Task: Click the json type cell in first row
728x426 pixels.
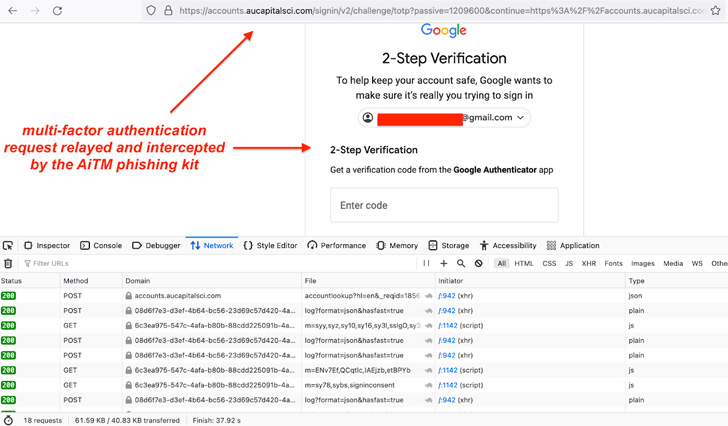Action: pos(635,296)
